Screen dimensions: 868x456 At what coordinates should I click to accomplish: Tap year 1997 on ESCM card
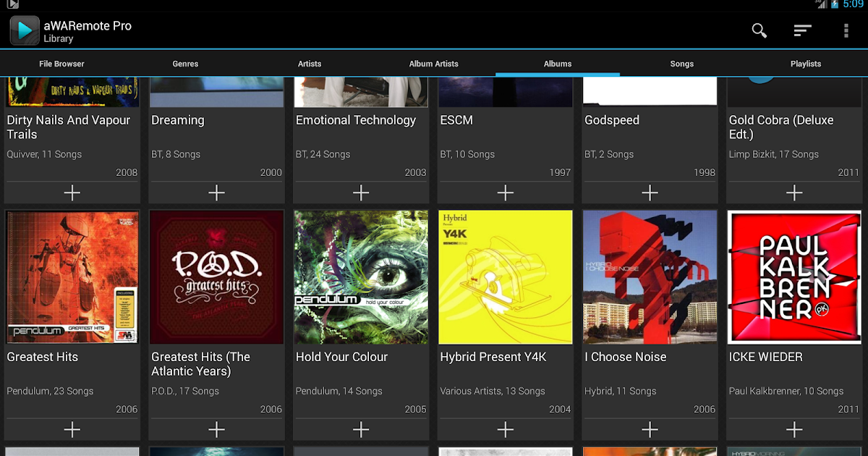tap(560, 172)
